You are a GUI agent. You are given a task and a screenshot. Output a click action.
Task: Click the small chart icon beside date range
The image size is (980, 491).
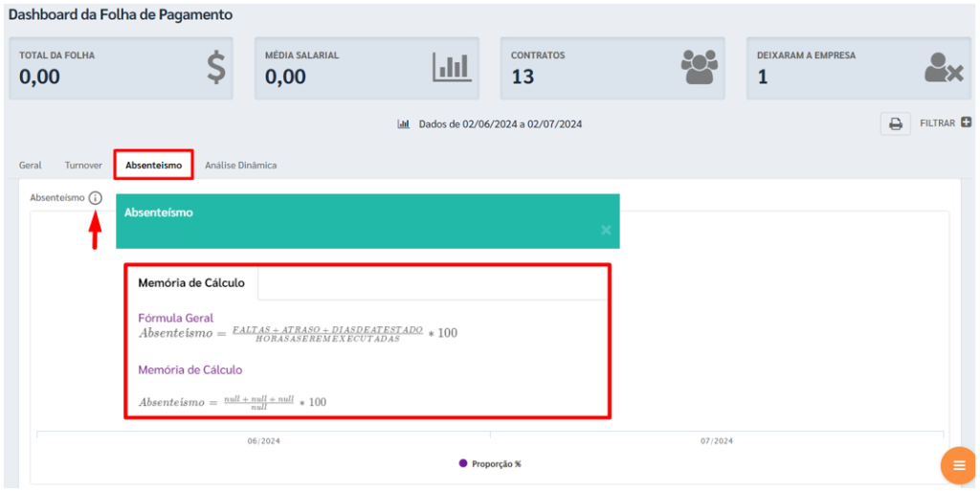click(404, 124)
